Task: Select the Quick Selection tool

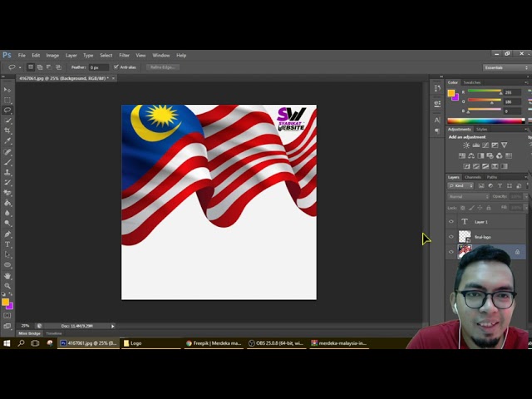Action: point(7,121)
